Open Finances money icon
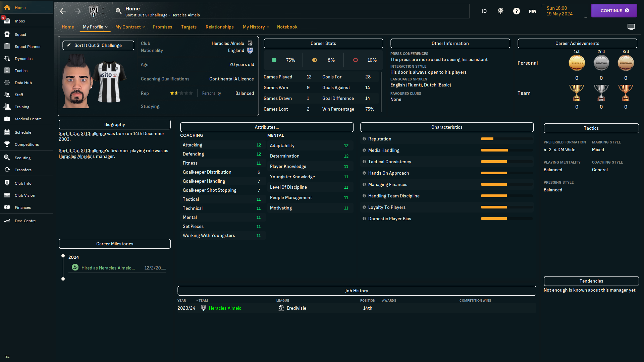This screenshot has width=644, height=362. click(7, 207)
